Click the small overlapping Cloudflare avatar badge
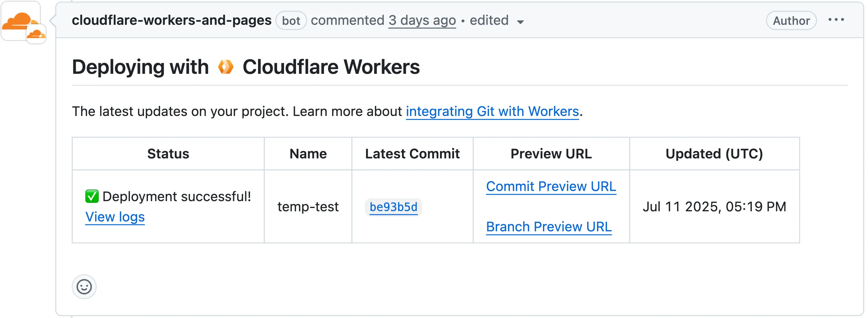The image size is (868, 318). tap(37, 34)
